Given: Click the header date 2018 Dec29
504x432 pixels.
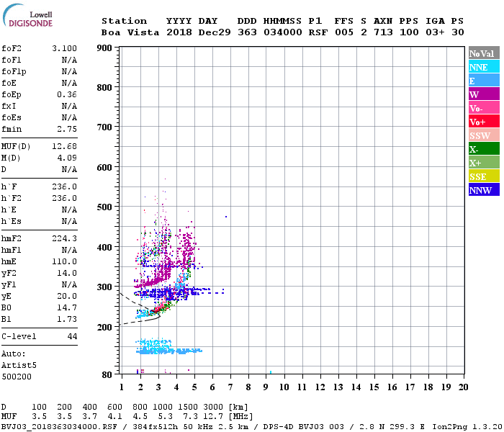Looking at the screenshot, I should tap(198, 32).
